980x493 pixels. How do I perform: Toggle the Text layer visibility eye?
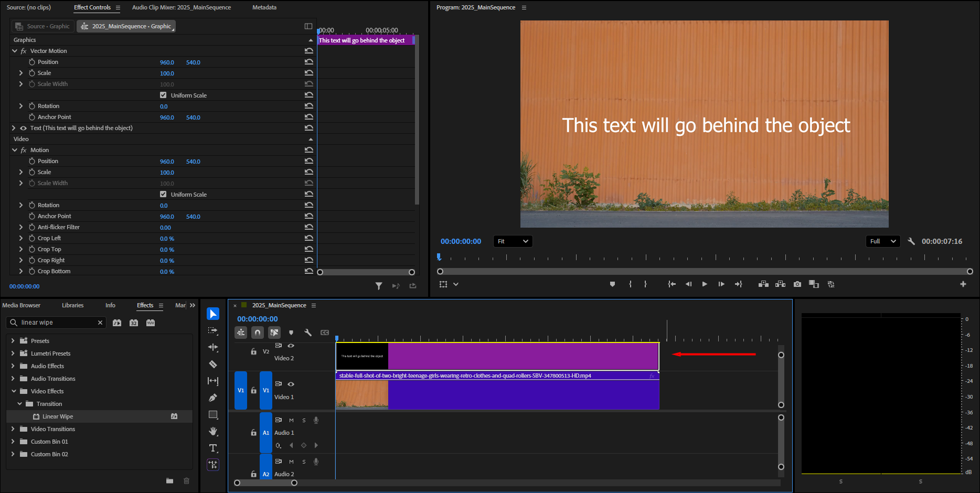tap(23, 128)
